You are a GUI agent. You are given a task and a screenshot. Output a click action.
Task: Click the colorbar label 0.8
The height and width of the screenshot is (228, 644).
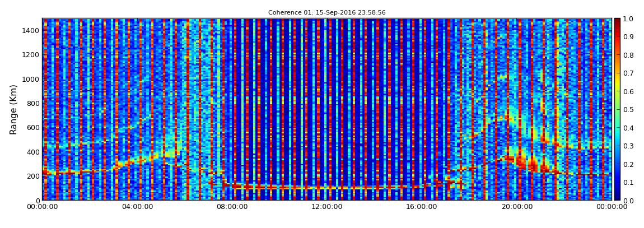(x=628, y=55)
